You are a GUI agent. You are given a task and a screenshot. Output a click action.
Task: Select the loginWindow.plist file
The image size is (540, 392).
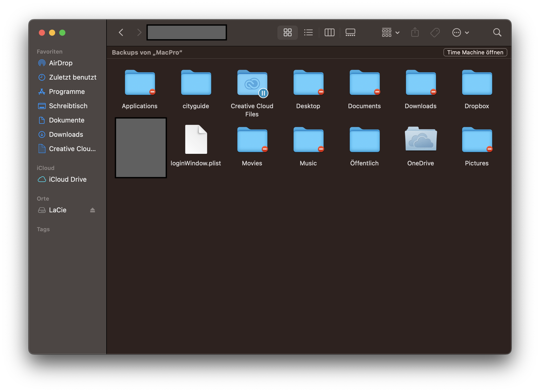tap(196, 140)
